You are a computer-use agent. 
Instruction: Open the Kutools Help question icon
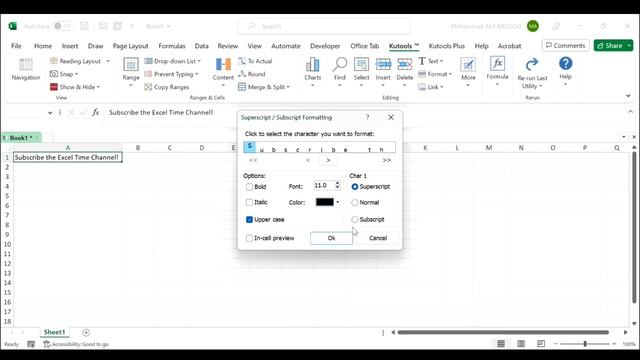(565, 63)
